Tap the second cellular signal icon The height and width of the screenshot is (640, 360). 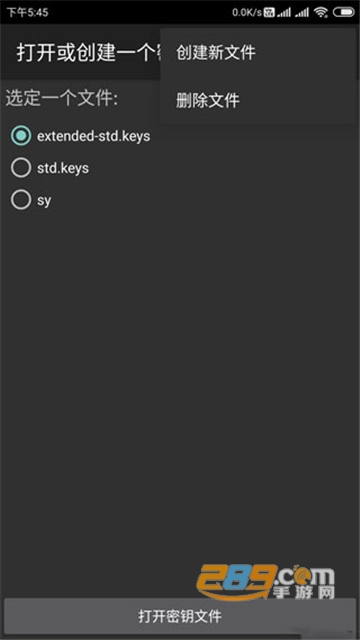(x=302, y=13)
